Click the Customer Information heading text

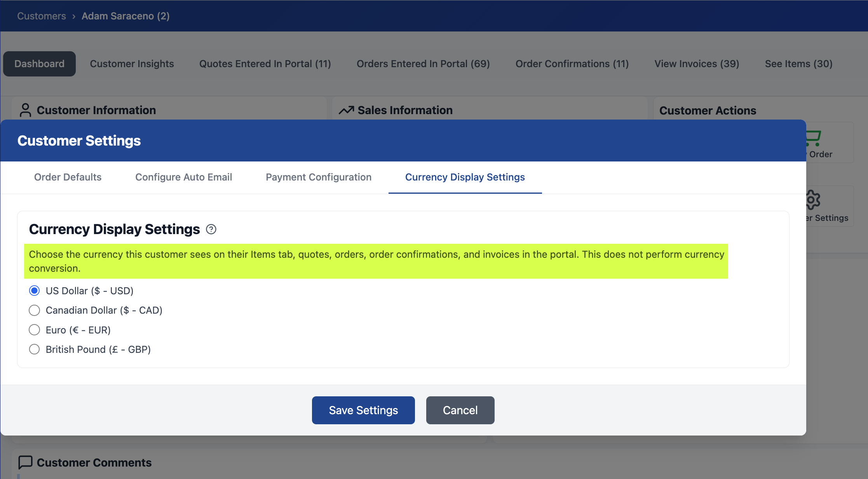coord(96,110)
